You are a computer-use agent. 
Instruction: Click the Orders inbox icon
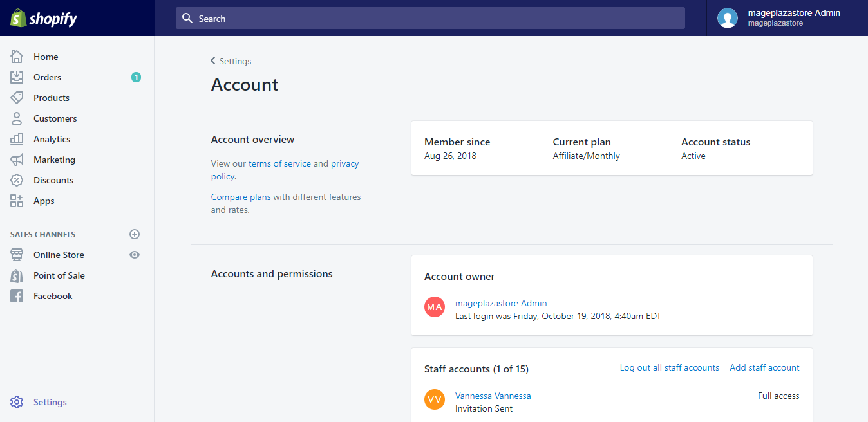[x=17, y=77]
